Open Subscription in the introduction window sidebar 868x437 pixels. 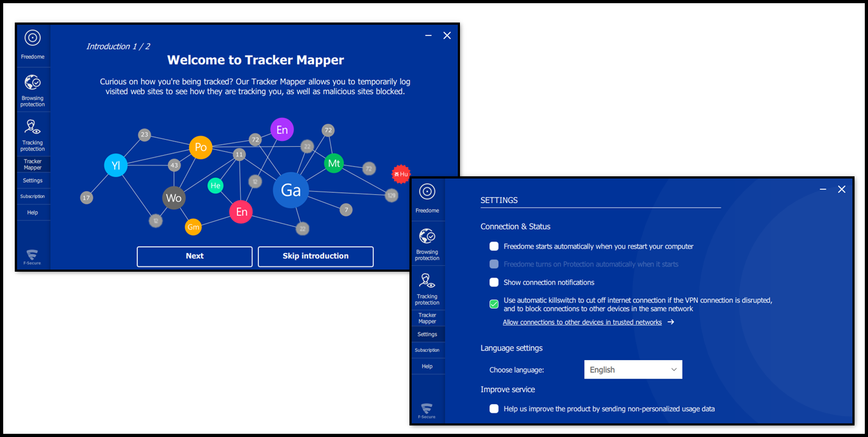[33, 197]
